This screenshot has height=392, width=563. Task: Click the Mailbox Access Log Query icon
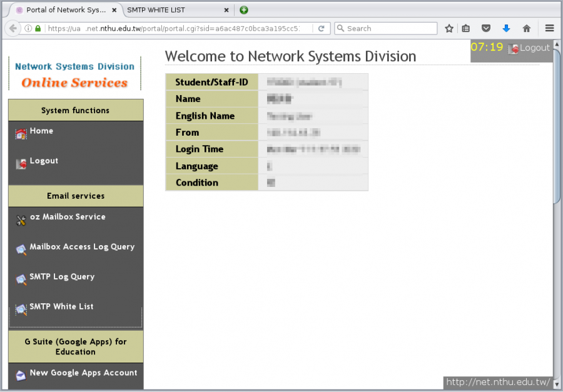pos(21,249)
